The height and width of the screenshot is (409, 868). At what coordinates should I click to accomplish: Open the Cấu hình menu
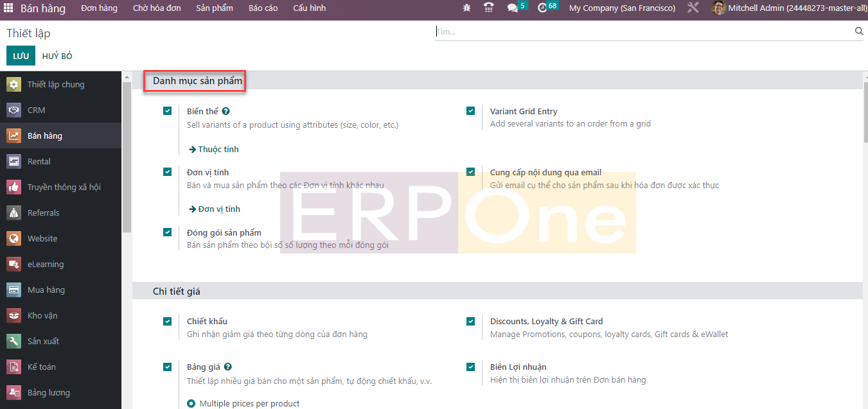click(309, 8)
